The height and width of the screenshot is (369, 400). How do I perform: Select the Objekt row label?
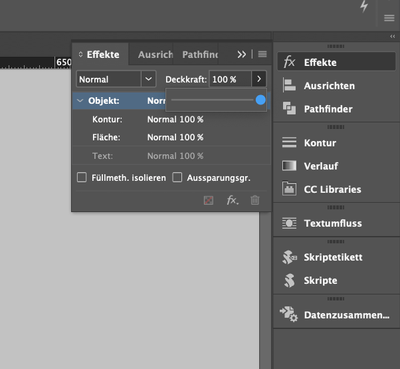[104, 101]
